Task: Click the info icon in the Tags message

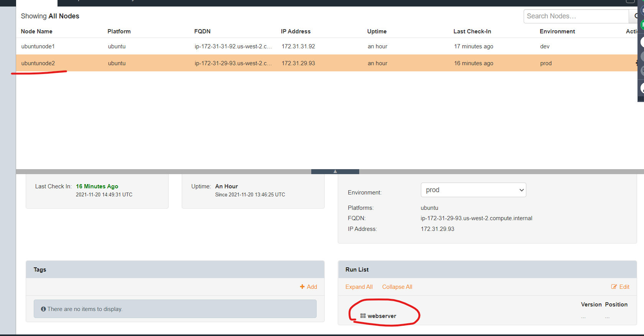Action: point(43,309)
